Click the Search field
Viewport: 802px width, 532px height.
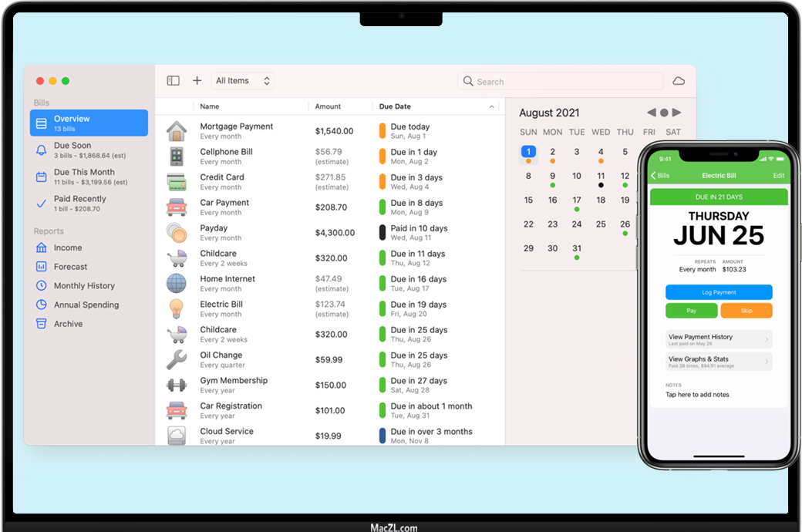[561, 81]
